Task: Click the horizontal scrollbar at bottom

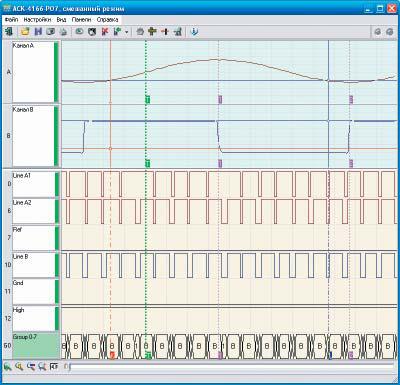Action: click(x=232, y=367)
